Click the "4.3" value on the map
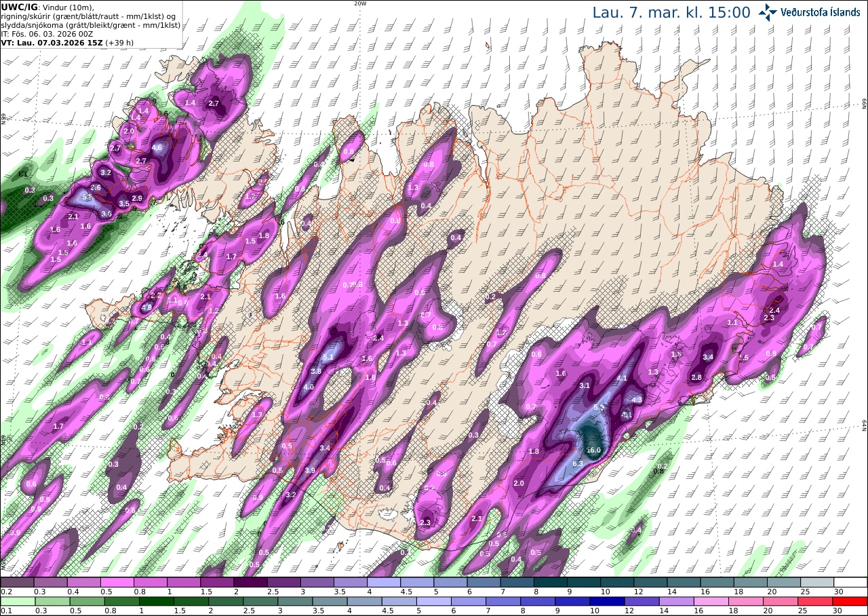This screenshot has height=616, width=868. 637,400
